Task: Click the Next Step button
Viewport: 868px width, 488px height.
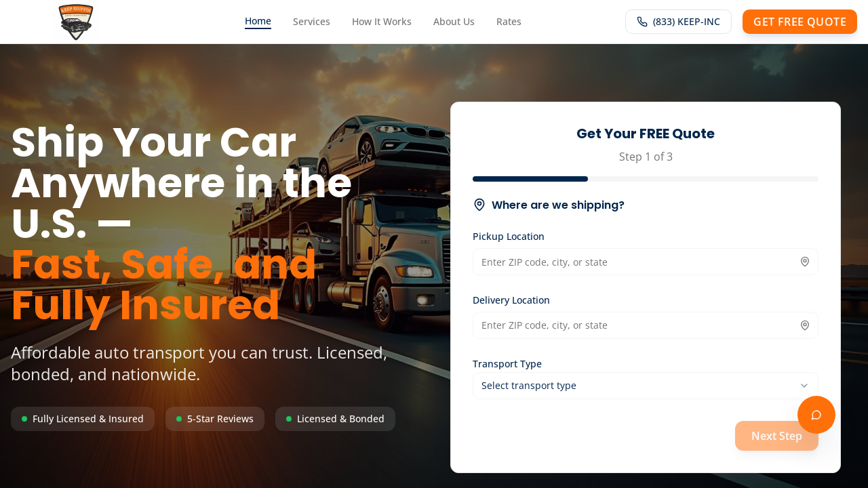Action: point(776,436)
